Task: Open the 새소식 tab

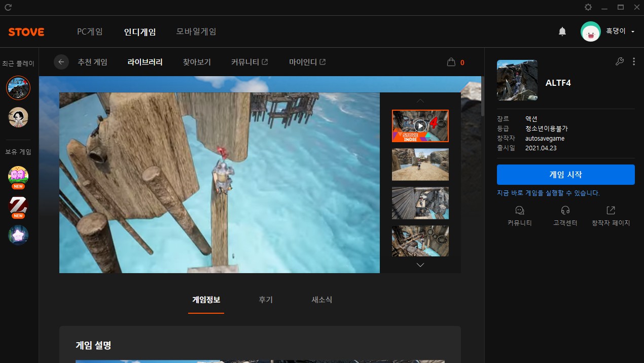Action: pyautogui.click(x=321, y=300)
